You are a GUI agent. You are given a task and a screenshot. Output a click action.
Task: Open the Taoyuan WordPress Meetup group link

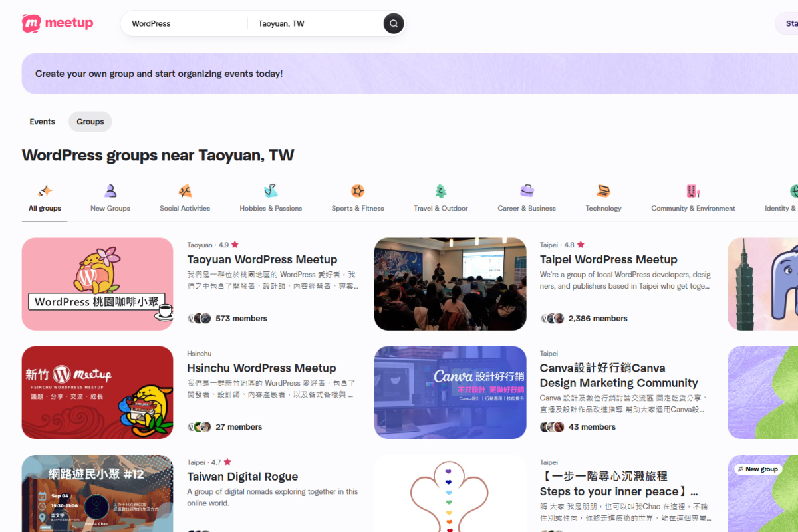tap(262, 259)
